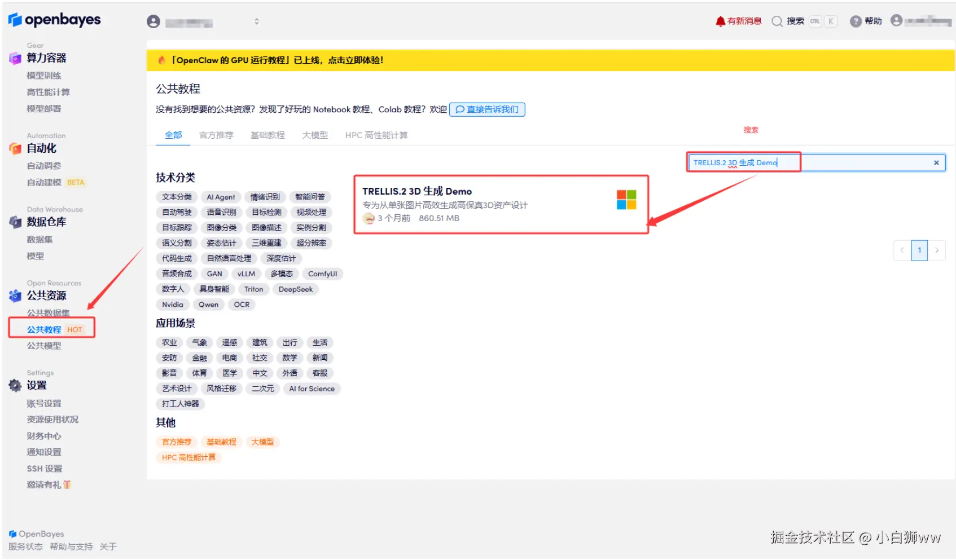The width and height of the screenshot is (956, 560).
Task: Switch to the 官方推荐 tab
Action: pyautogui.click(x=216, y=135)
